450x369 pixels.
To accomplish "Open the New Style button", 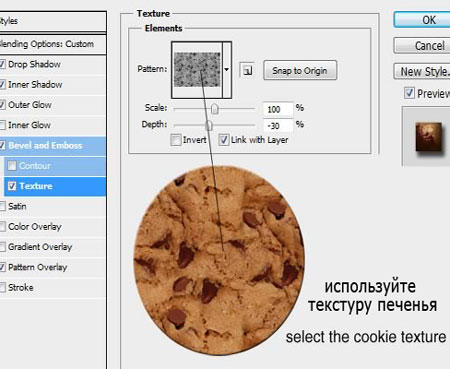I will tap(423, 71).
